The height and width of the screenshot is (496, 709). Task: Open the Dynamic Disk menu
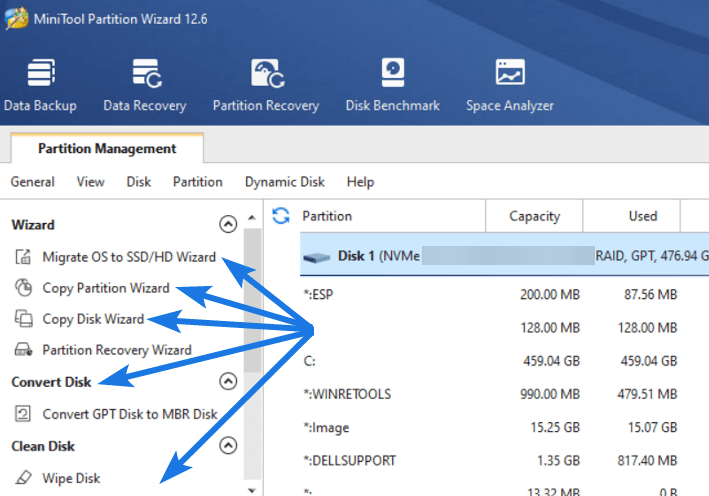pos(284,182)
